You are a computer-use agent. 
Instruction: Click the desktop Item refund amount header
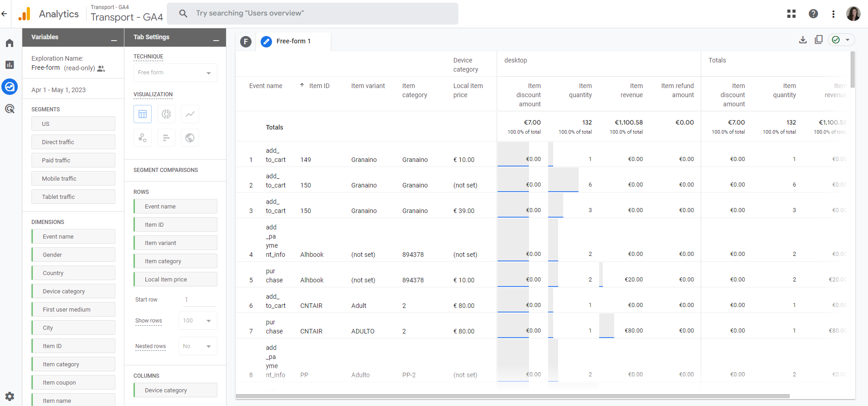[678, 90]
